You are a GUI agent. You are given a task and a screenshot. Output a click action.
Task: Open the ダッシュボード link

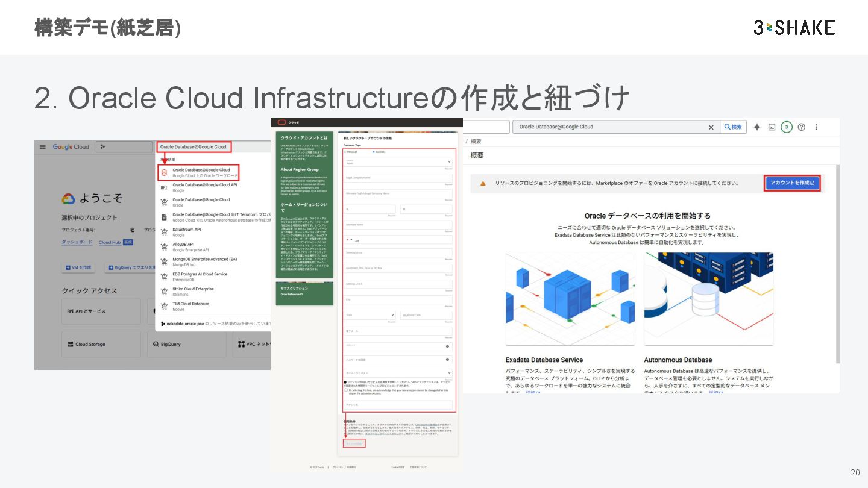click(77, 242)
